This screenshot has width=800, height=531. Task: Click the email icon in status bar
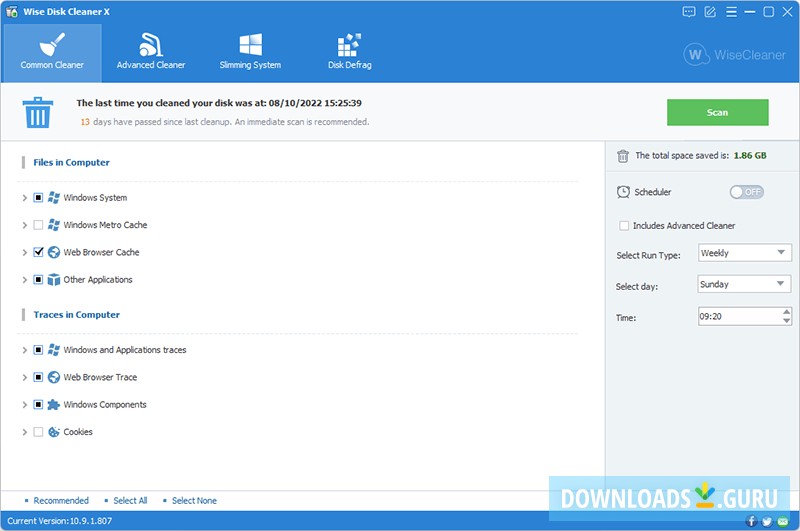tap(783, 521)
